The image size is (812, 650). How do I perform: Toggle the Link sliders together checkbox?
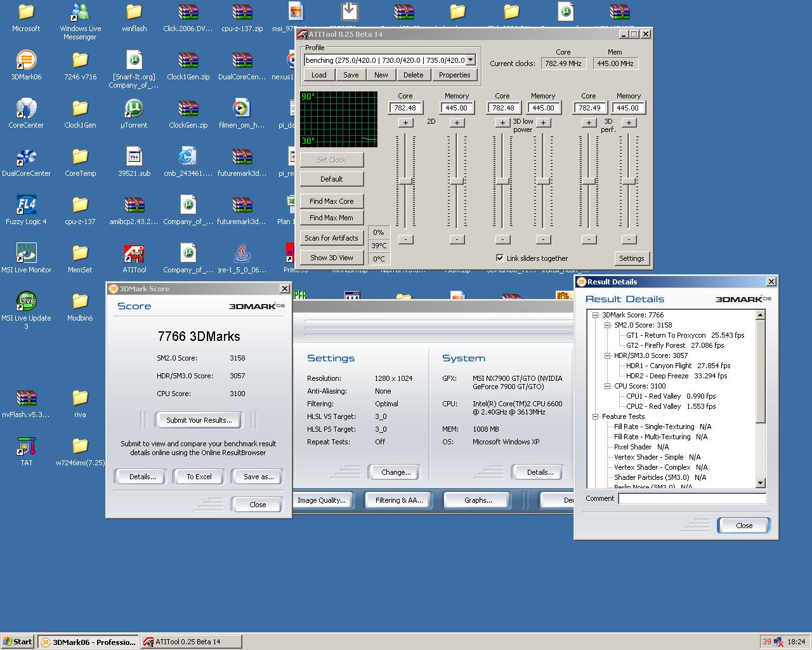click(500, 258)
